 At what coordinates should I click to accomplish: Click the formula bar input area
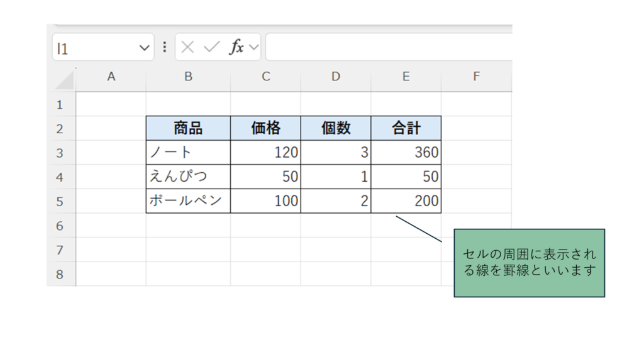[x=387, y=47]
